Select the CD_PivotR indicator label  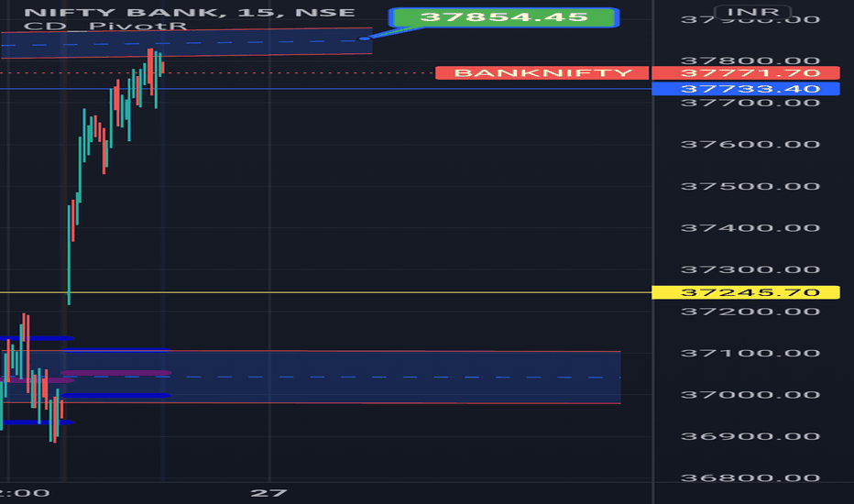click(105, 26)
